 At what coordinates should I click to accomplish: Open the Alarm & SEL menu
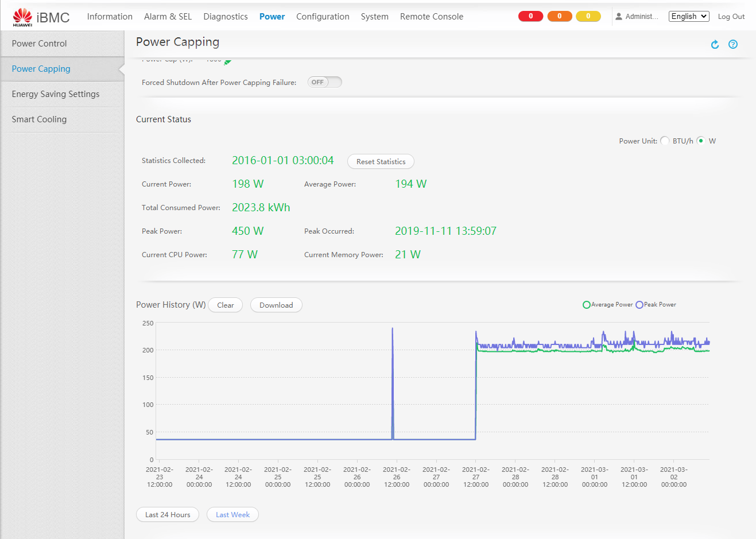click(x=168, y=17)
